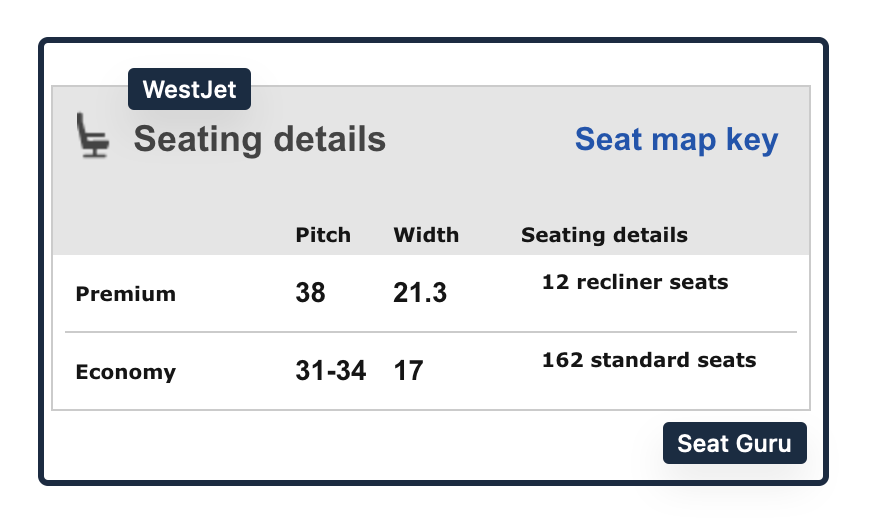Click the Seating details column header
The height and width of the screenshot is (523, 870).
604,235
